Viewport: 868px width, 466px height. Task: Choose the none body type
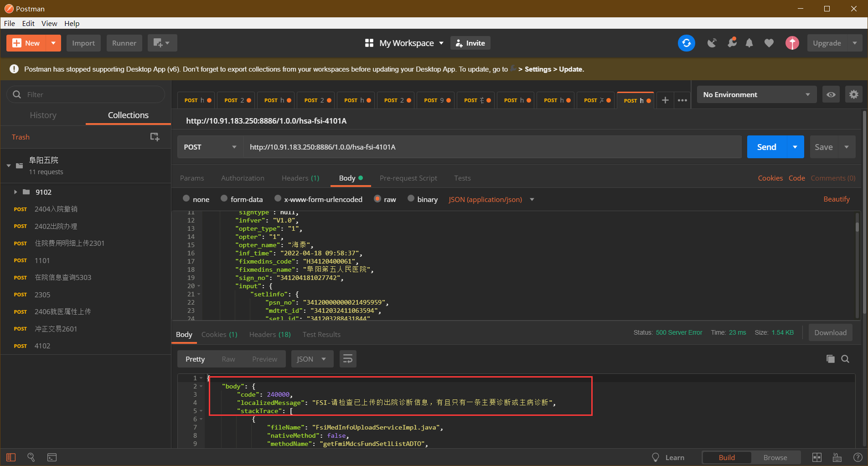[186, 199]
